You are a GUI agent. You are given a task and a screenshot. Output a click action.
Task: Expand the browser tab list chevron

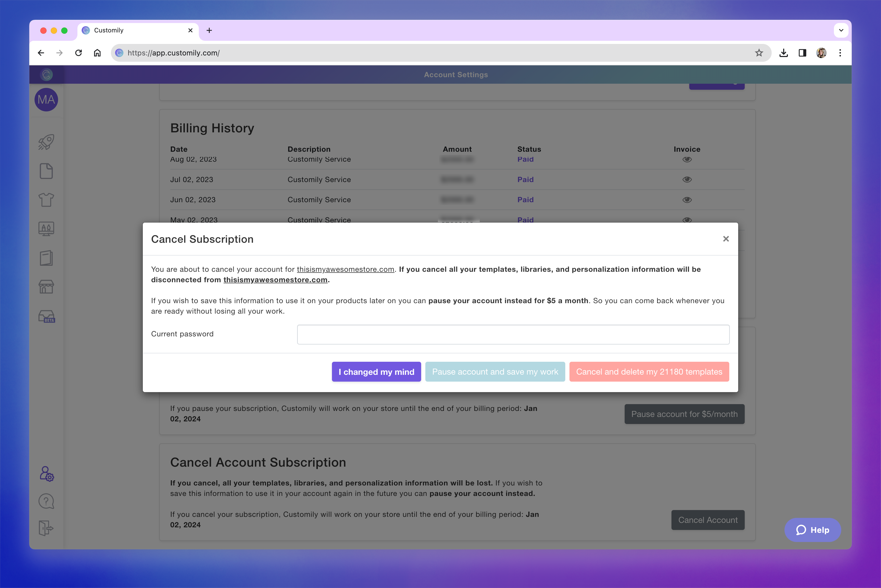[x=841, y=30]
